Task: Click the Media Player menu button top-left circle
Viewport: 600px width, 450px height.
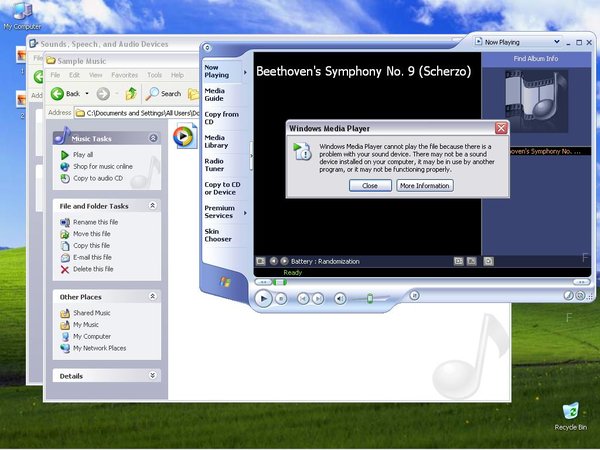Action: [207, 47]
